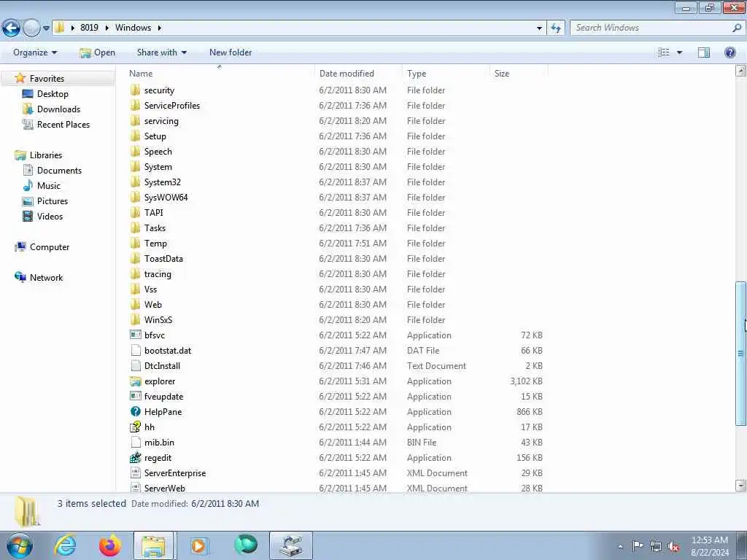Open recent pages dropdown next to Forward
The width and height of the screenshot is (747, 560).
(x=46, y=28)
